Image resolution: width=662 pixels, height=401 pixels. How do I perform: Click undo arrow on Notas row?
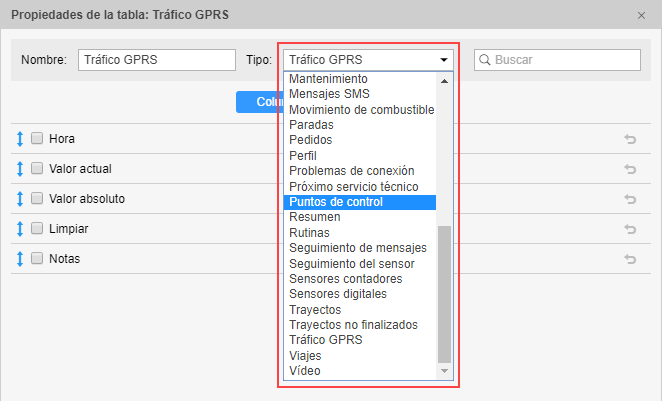click(630, 259)
